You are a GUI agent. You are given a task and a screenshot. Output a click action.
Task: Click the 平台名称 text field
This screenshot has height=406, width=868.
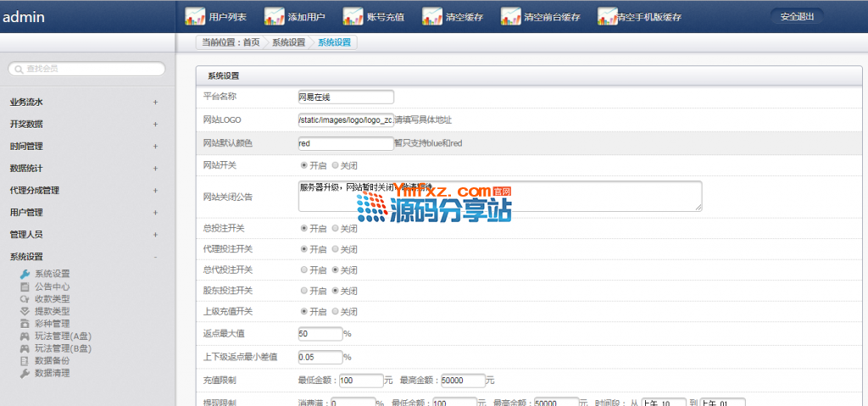pos(346,97)
